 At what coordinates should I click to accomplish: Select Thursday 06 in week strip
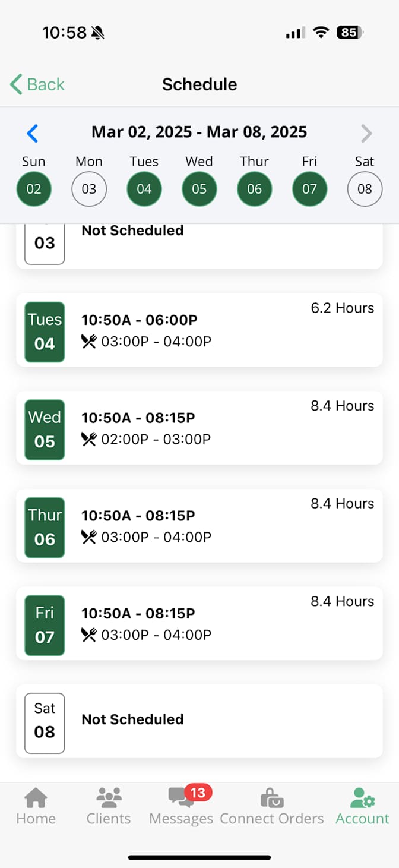[x=254, y=189]
